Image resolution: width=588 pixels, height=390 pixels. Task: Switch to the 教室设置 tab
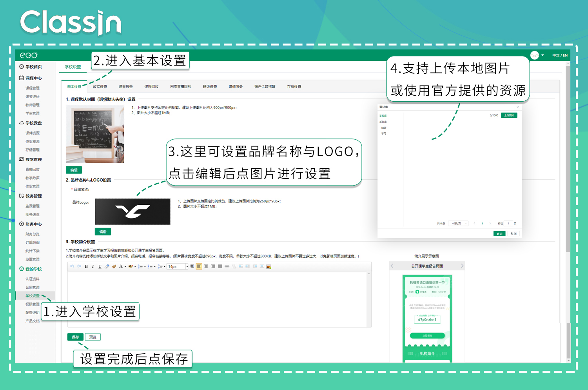(x=100, y=87)
